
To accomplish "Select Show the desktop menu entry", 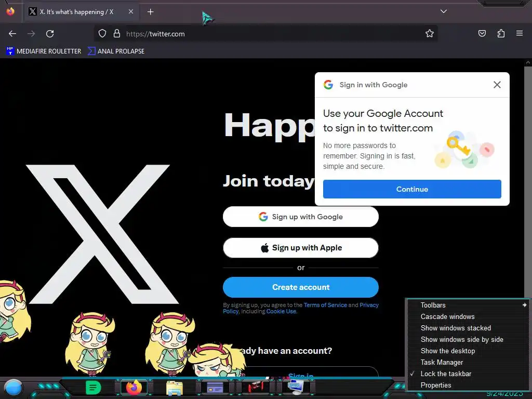I will coord(468,351).
